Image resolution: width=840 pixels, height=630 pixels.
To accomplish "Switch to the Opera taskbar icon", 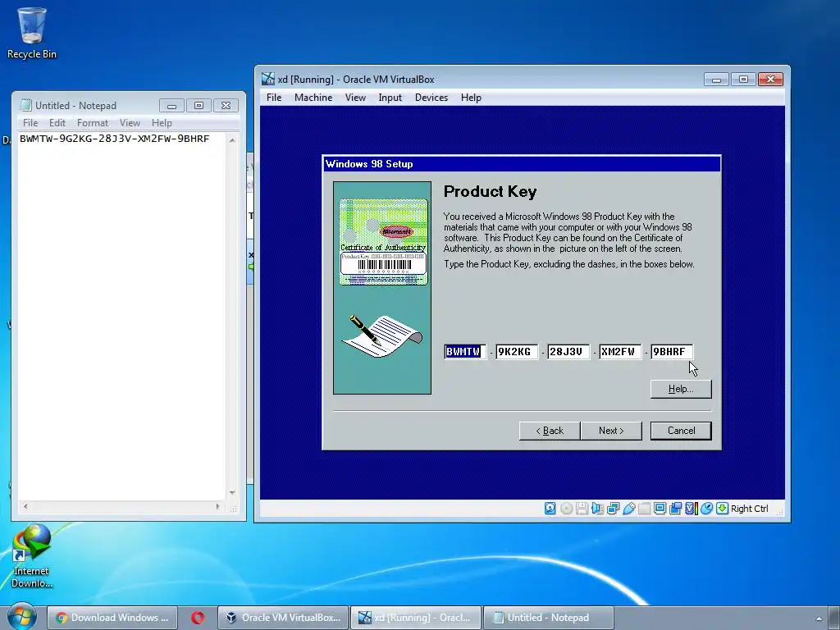I will point(198,618).
